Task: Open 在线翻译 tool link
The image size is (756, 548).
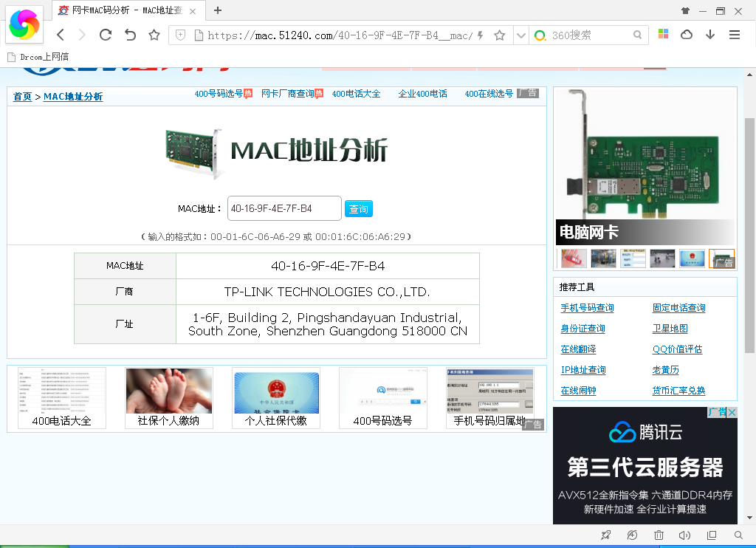Action: 579,349
